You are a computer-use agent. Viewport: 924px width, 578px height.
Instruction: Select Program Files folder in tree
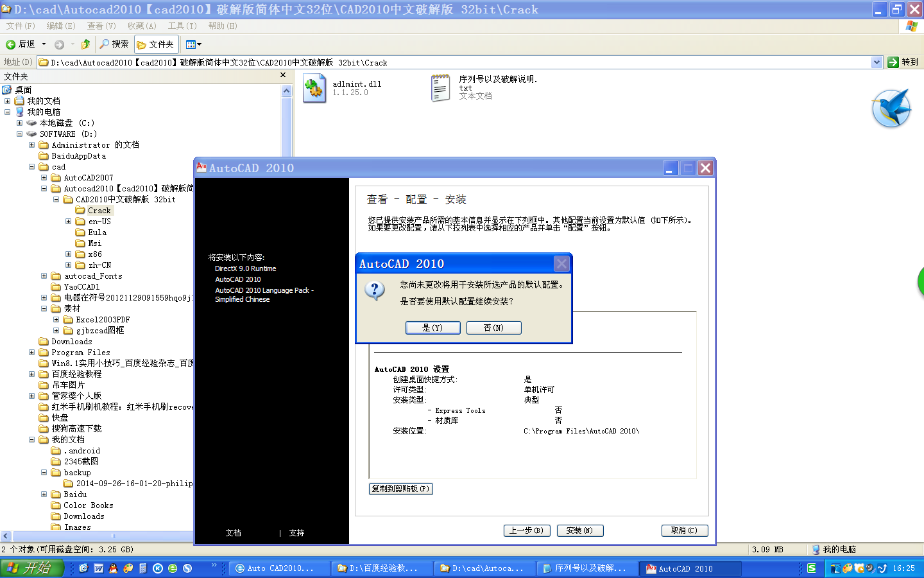click(80, 352)
